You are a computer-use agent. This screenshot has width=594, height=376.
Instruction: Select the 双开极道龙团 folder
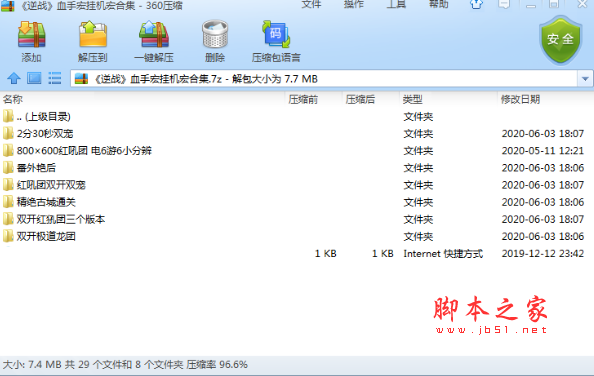[x=297, y=236]
